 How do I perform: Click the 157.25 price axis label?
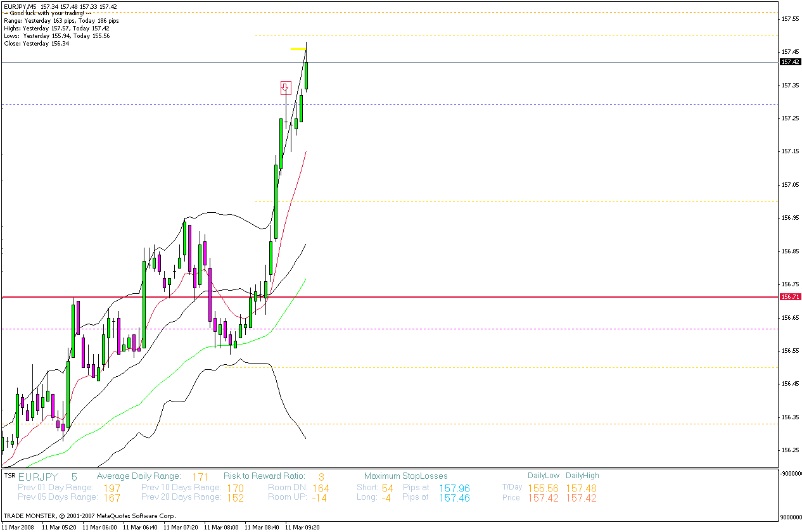[790, 118]
